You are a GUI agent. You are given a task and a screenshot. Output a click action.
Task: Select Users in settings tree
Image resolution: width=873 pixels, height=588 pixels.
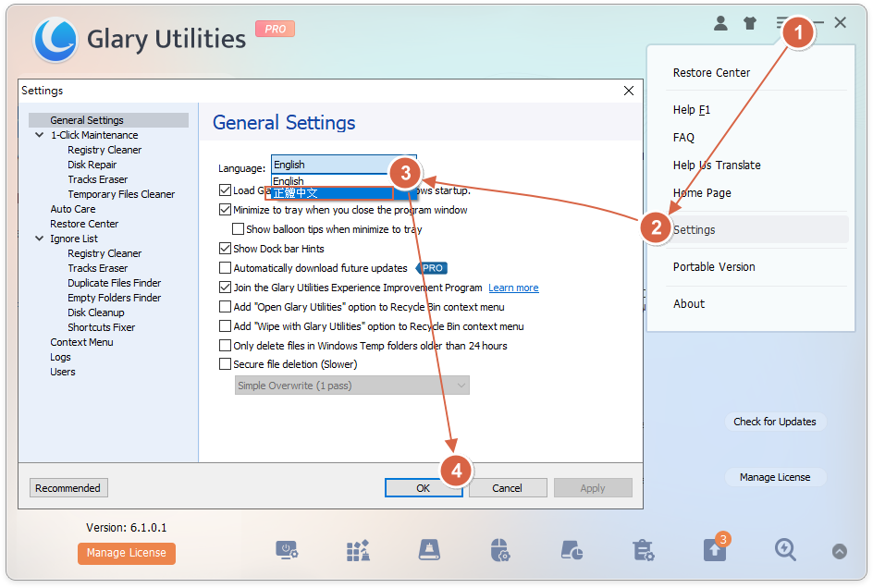coord(62,372)
